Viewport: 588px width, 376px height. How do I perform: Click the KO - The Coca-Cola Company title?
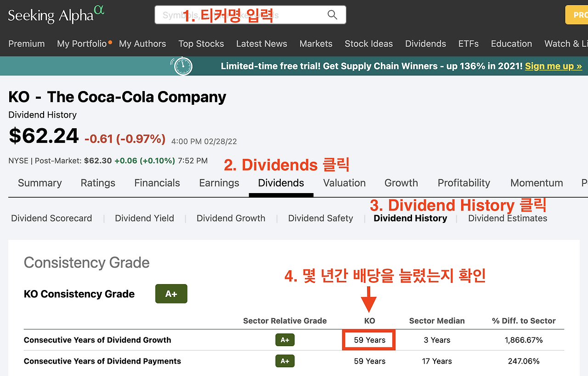tap(117, 97)
